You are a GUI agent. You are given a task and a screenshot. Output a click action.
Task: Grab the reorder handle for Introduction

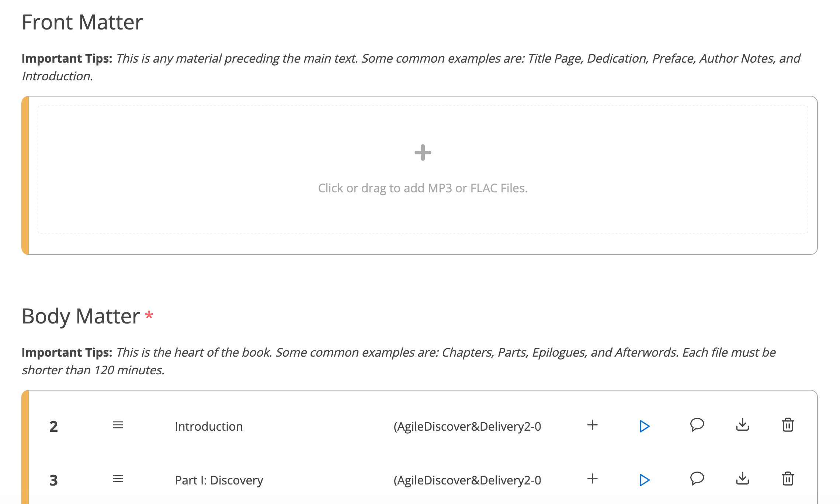click(x=118, y=425)
